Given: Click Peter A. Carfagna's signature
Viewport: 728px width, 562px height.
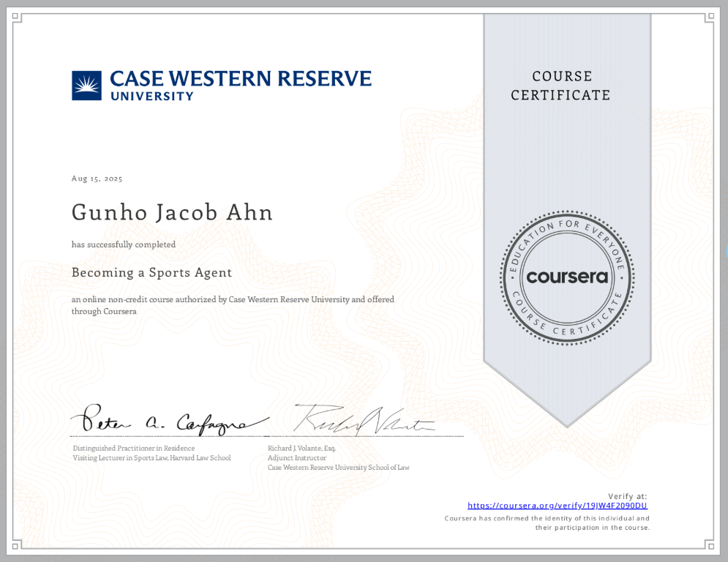Looking at the screenshot, I should 170,420.
